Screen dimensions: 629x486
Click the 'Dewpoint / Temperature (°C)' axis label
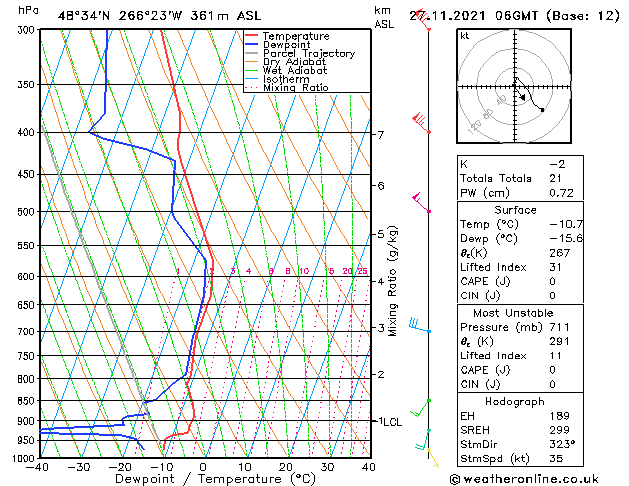click(215, 479)
